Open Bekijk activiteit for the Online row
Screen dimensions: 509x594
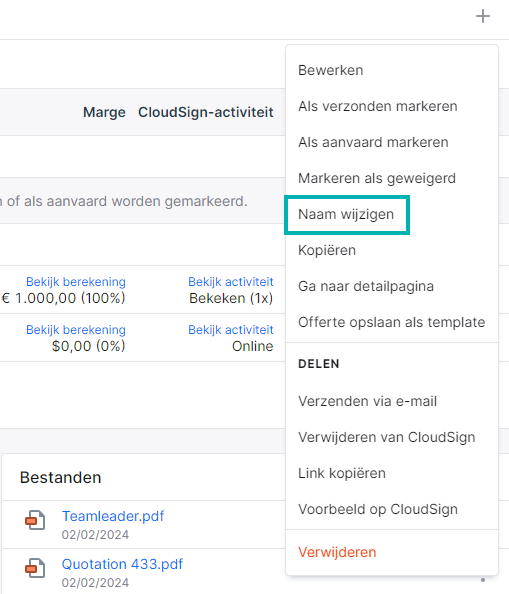(231, 330)
